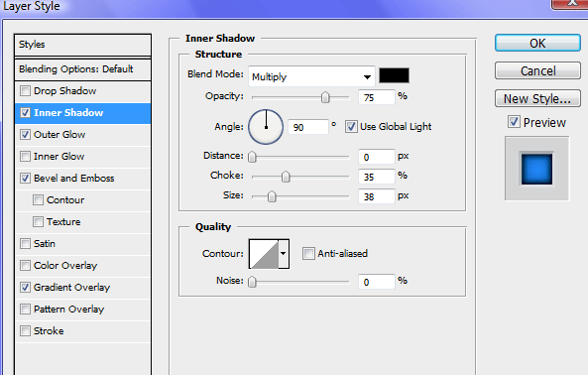Click the Size value field showing 38
The width and height of the screenshot is (588, 375).
click(x=377, y=196)
